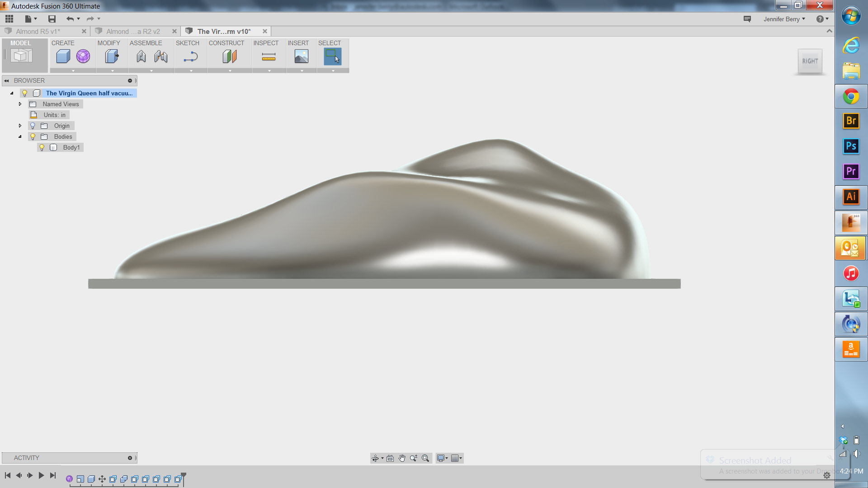Image resolution: width=868 pixels, height=488 pixels.
Task: Open the INSPECT menu label
Action: (266, 43)
